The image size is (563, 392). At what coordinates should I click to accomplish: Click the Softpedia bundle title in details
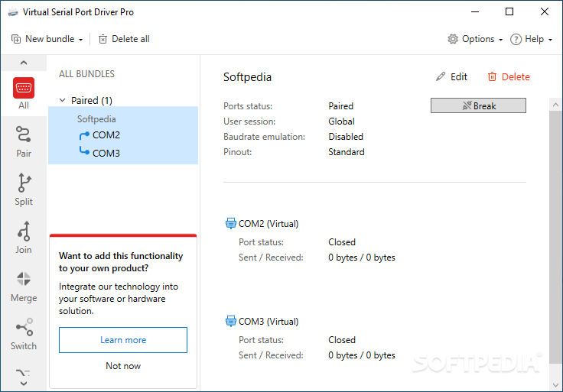[x=247, y=77]
